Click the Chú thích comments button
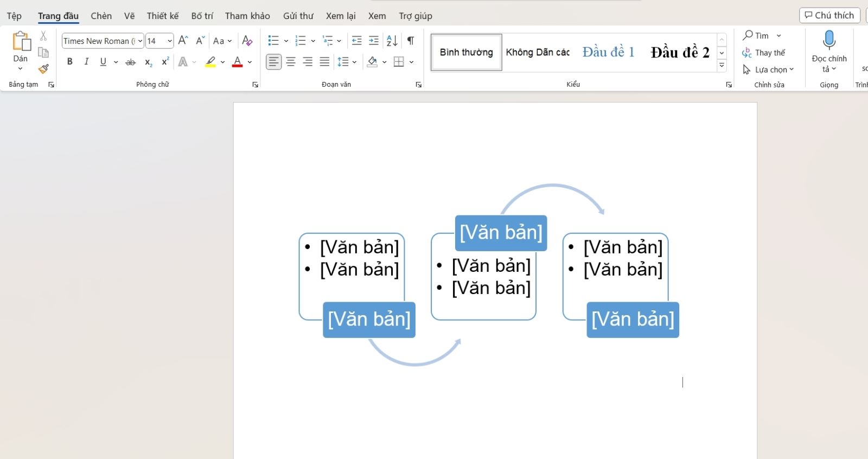 pos(829,15)
